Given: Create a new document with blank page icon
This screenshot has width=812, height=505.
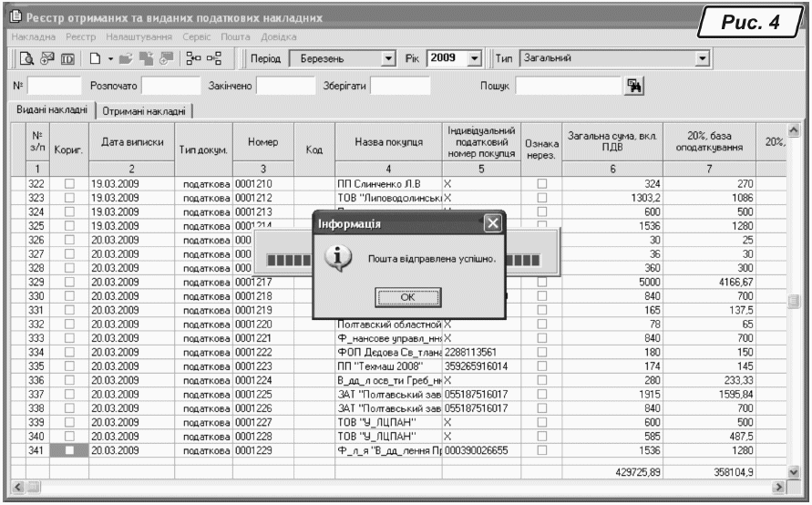Looking at the screenshot, I should point(95,60).
